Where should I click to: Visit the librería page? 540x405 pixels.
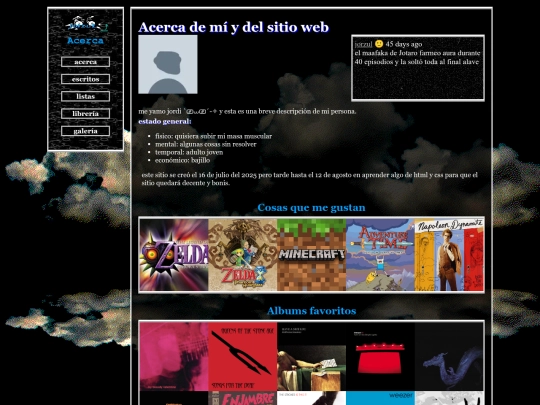click(x=85, y=114)
